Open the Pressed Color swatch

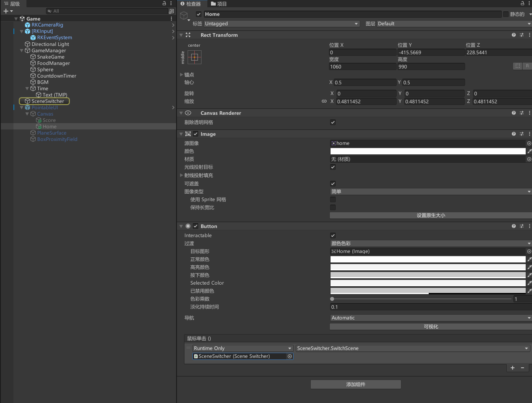tap(428, 275)
